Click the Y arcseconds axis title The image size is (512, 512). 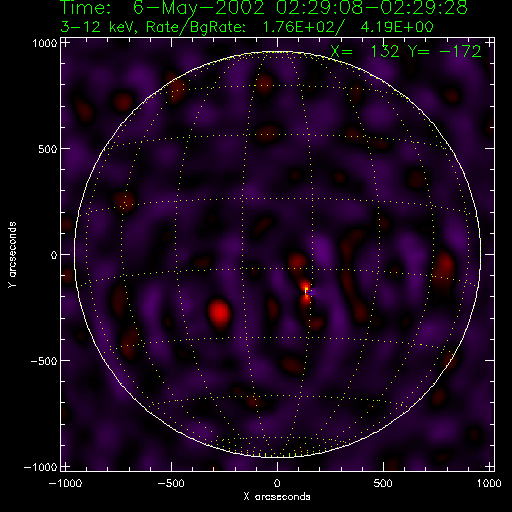point(12,254)
